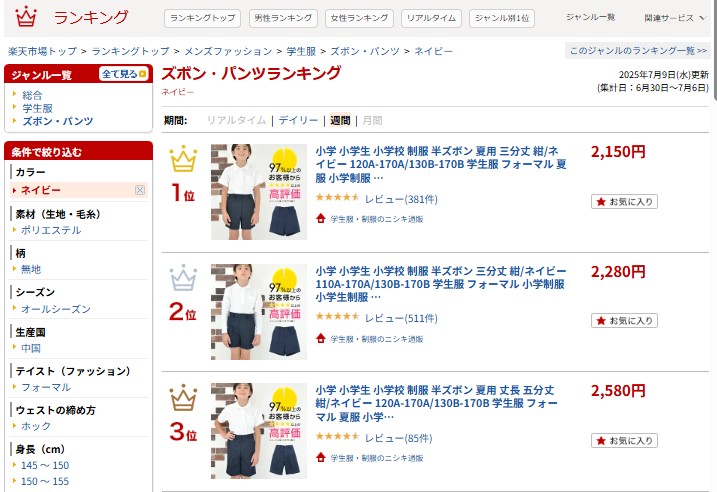Open the rank 1 product thumbnail

tap(259, 192)
